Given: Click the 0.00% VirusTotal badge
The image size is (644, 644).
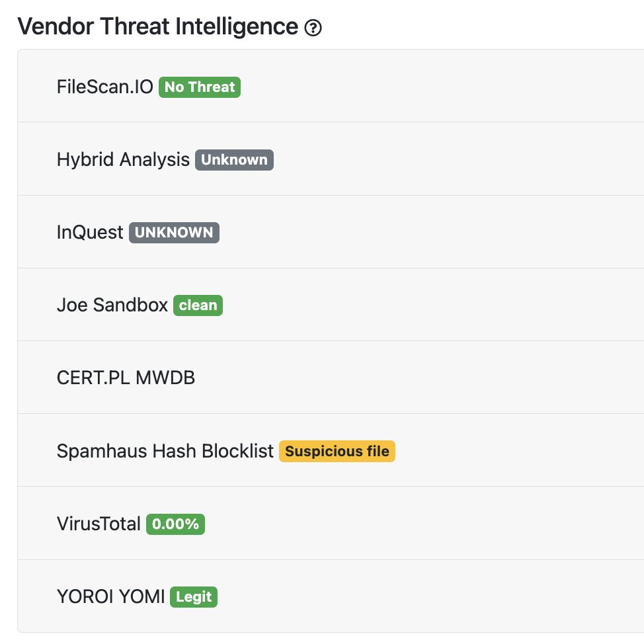Looking at the screenshot, I should 175,524.
